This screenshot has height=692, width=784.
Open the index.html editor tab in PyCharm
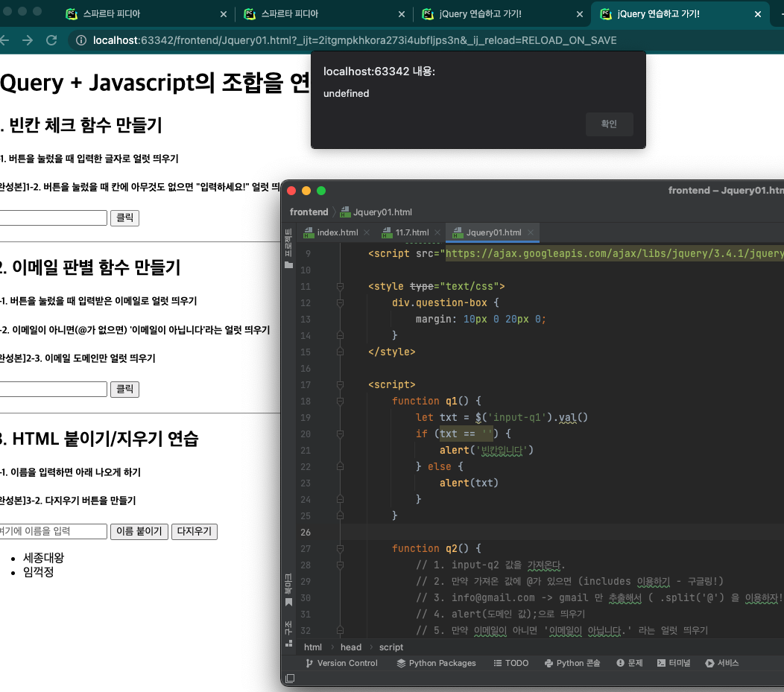(x=338, y=233)
